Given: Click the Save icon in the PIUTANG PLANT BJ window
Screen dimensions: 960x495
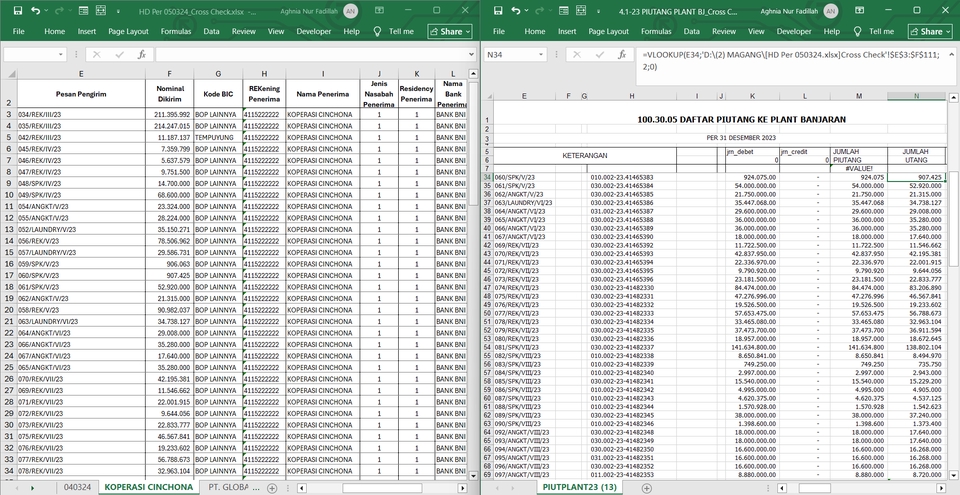Looking at the screenshot, I should 498,11.
